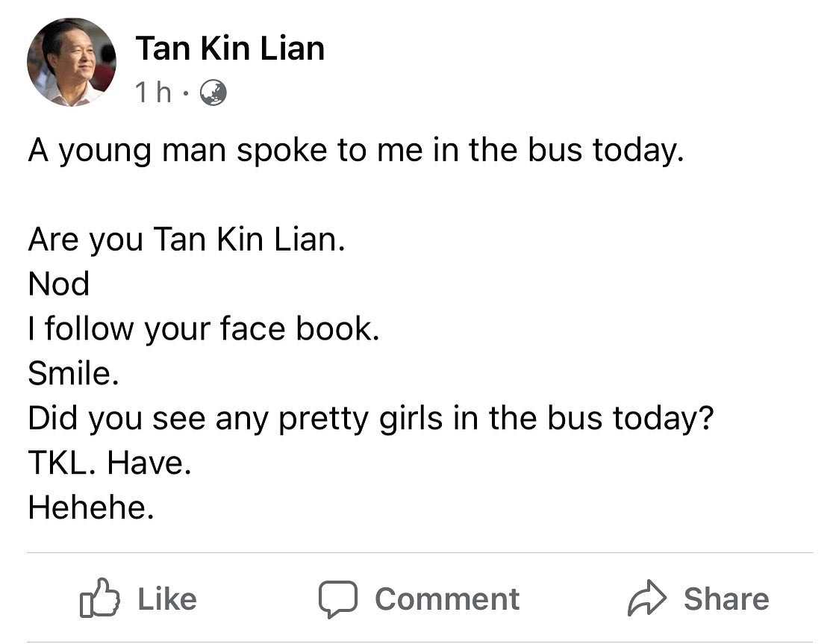
Task: Click the thumbs-up Like icon
Action: pos(99,598)
